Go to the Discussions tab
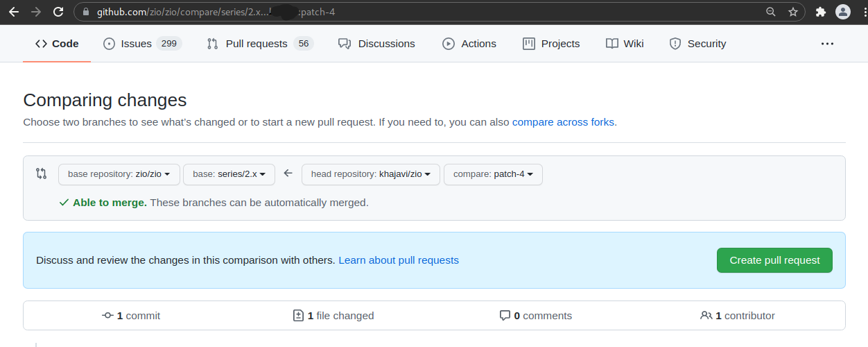Screen dimensions: 868x347 [376, 44]
